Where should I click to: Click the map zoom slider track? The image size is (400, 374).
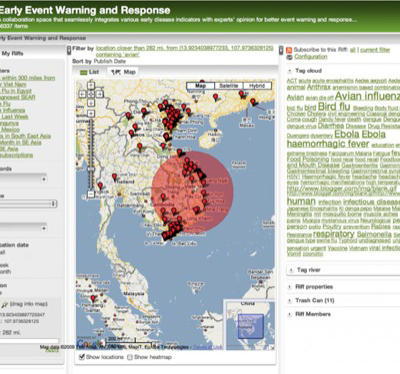point(91,154)
